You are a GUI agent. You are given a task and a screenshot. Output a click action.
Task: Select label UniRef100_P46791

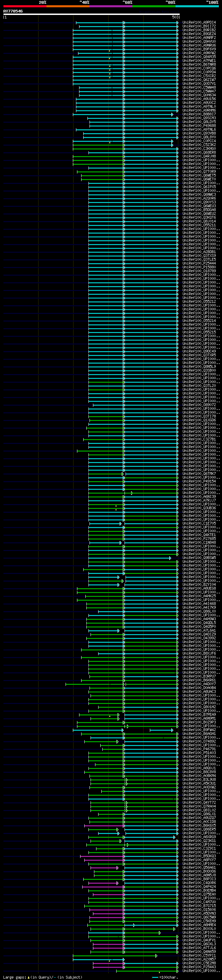(x=199, y=749)
